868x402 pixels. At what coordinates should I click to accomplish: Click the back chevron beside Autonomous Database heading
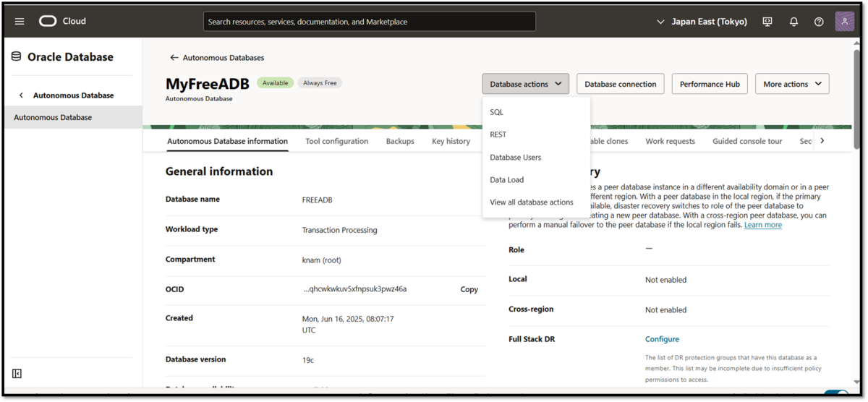tap(21, 95)
